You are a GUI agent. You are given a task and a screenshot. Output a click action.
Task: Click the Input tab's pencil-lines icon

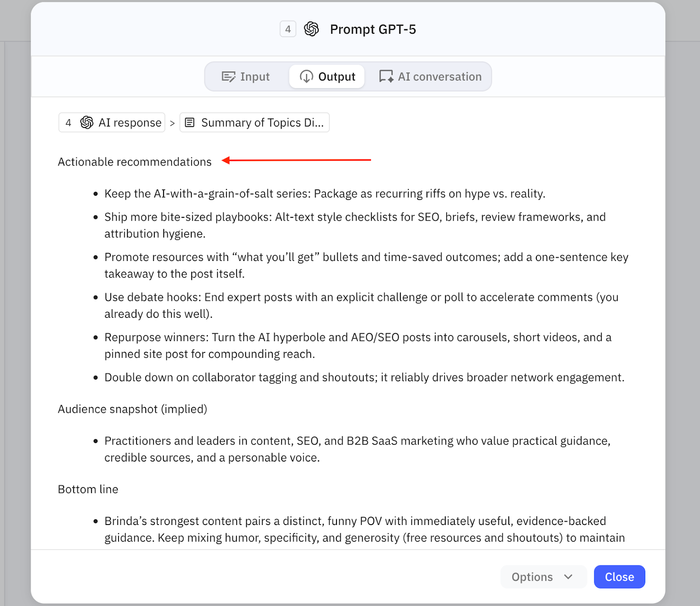(x=228, y=77)
